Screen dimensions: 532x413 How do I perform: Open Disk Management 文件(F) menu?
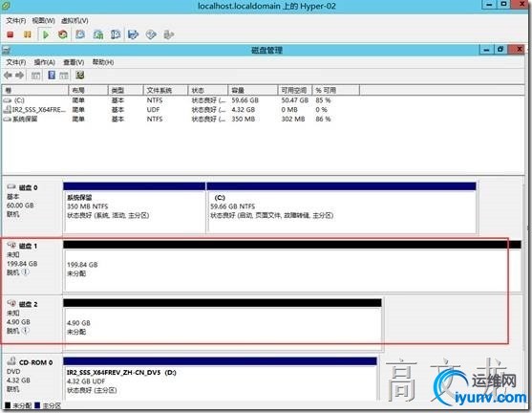coord(15,62)
